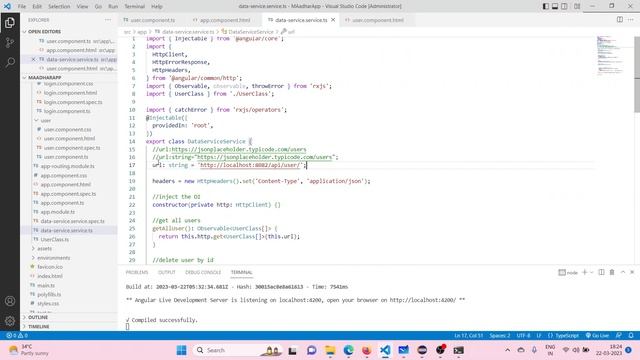Viewport: 640px width, 360px height.
Task: Open the new terminal launch profile dropdown
Action: pos(591,272)
